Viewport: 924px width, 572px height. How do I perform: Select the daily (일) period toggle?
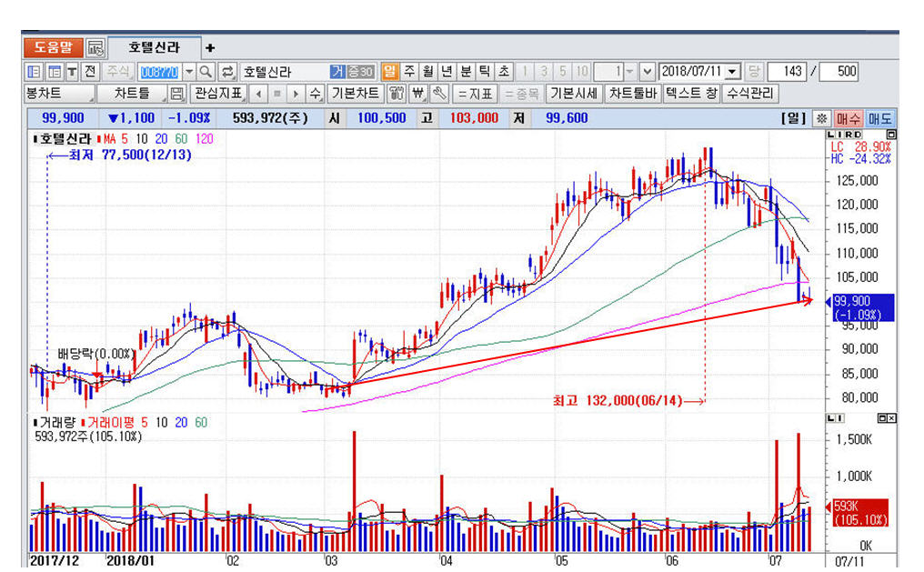click(389, 72)
